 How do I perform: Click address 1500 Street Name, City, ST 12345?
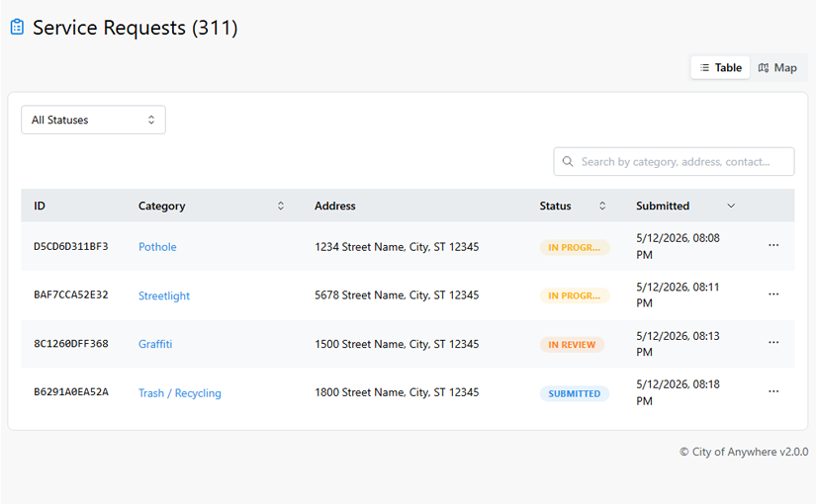(x=397, y=344)
